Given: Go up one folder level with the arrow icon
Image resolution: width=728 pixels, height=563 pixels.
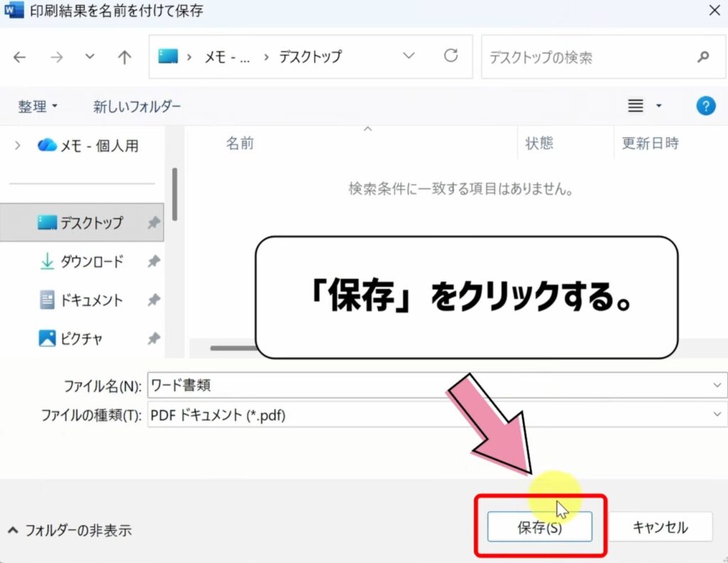Looking at the screenshot, I should coord(124,57).
